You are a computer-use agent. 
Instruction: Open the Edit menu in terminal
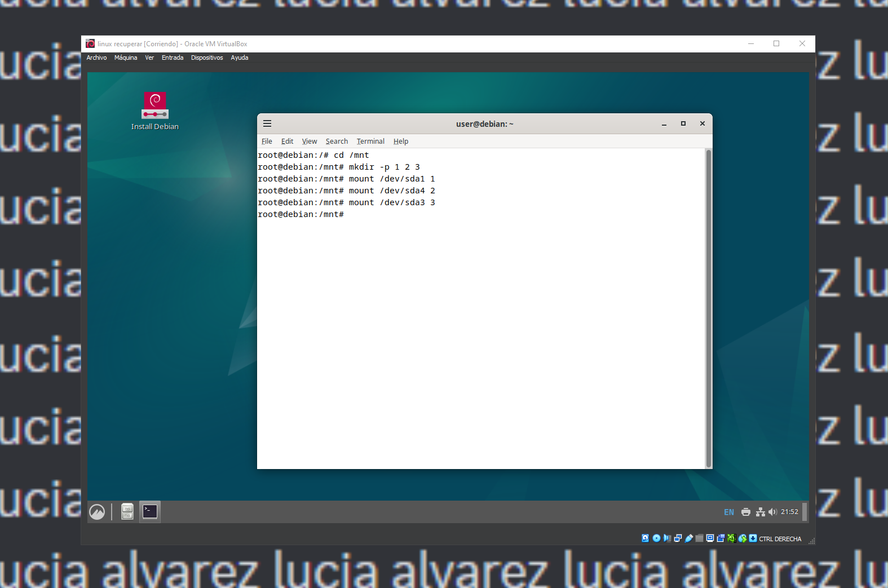click(x=287, y=142)
